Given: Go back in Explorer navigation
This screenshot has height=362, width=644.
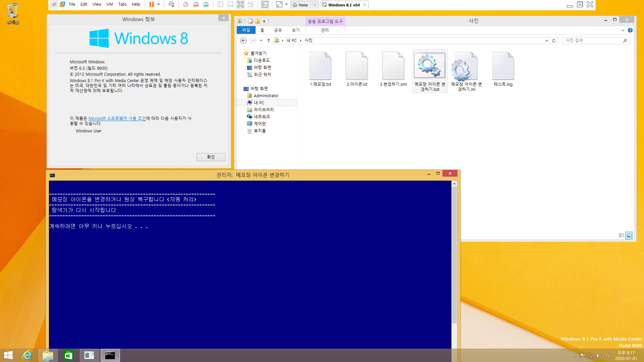Looking at the screenshot, I should coord(244,41).
